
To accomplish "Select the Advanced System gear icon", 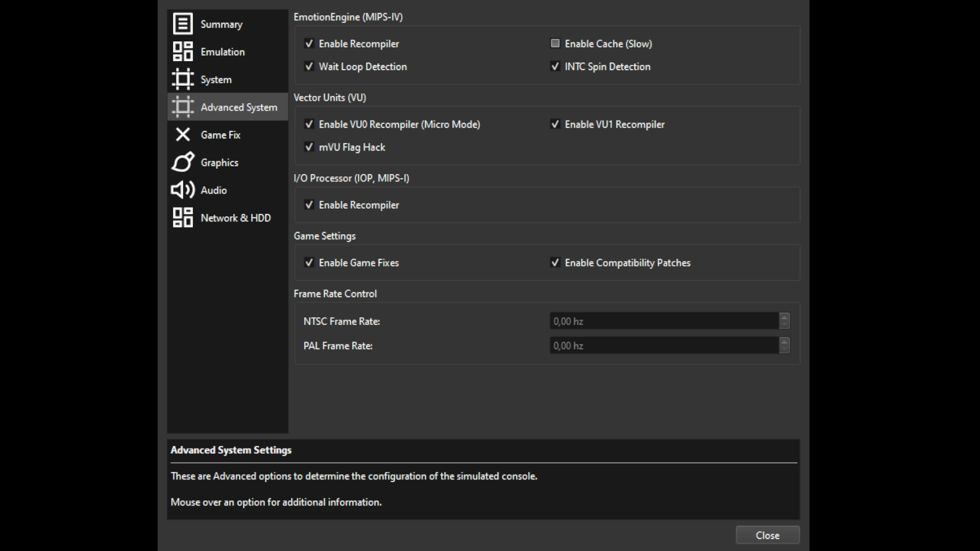I will coord(182,107).
